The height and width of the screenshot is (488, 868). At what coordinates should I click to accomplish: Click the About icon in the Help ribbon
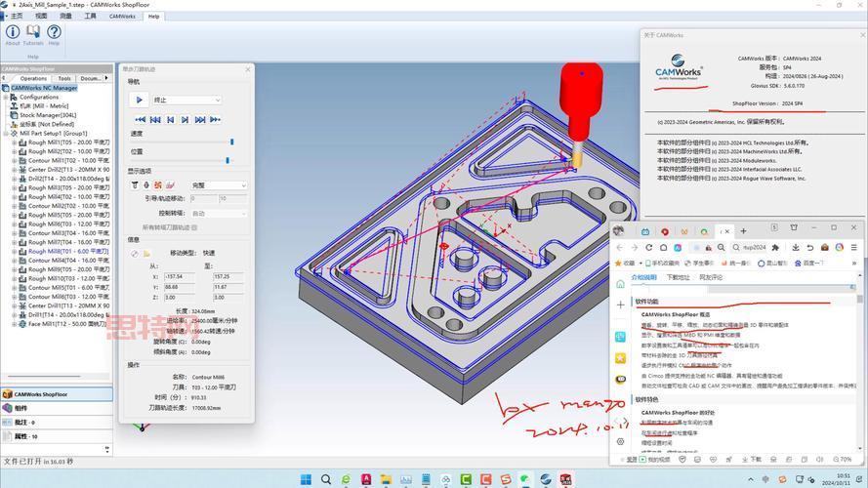point(13,35)
